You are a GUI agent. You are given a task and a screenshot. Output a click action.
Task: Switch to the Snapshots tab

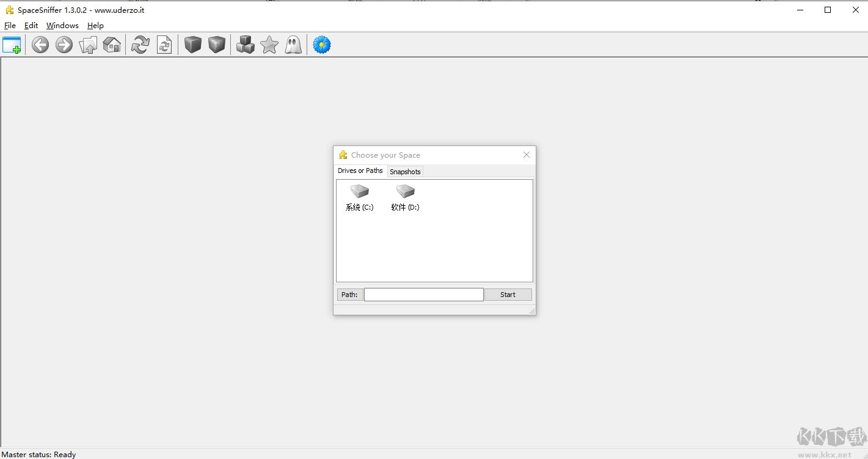coord(405,172)
